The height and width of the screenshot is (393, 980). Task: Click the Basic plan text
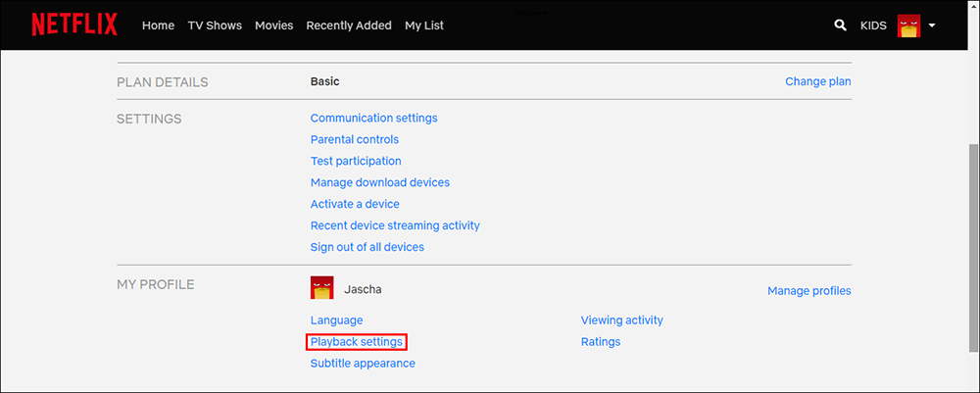click(325, 81)
